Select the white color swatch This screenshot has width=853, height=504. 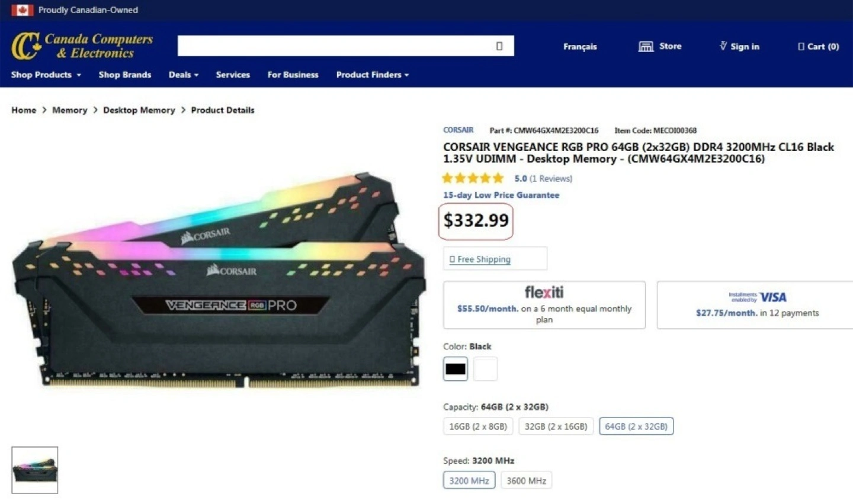point(485,369)
